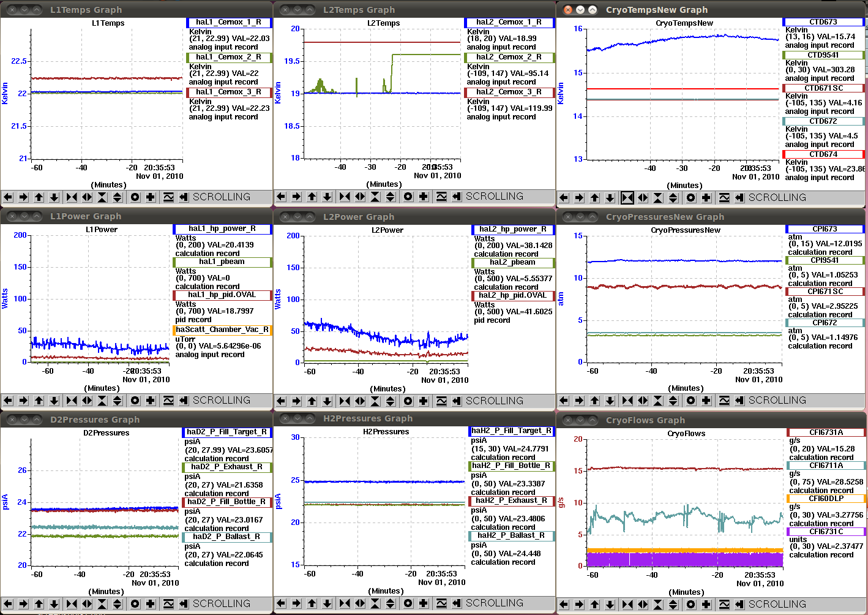Click the plus icon in L2Power Graph toolbar
Screen dimensions: 868x615
pyautogui.click(x=423, y=401)
